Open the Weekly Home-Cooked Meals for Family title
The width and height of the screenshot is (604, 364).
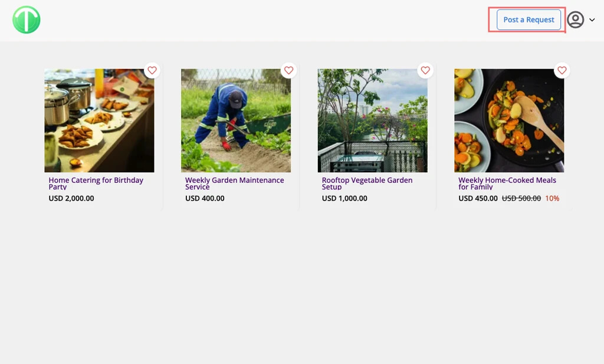click(507, 183)
